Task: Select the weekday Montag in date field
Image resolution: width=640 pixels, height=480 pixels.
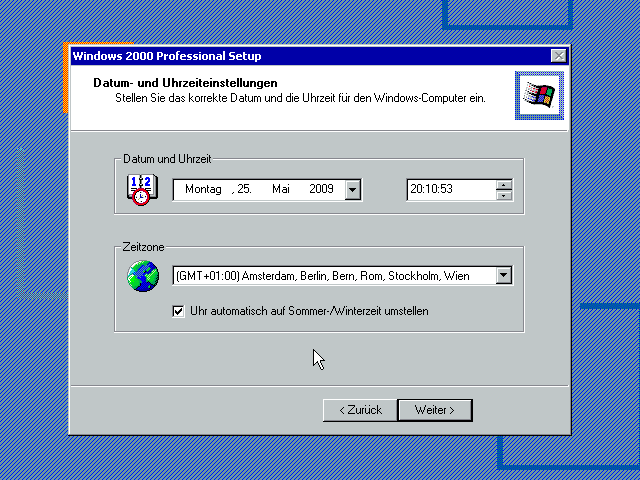Action: (203, 189)
